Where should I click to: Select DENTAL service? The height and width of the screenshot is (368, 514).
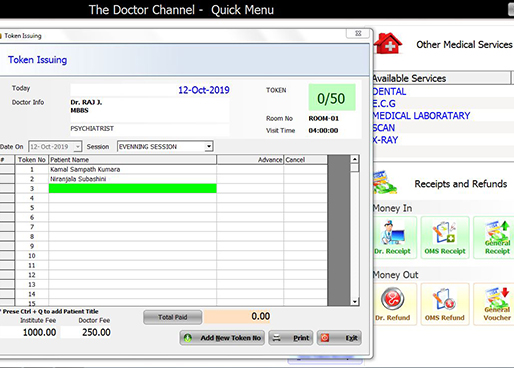[389, 91]
